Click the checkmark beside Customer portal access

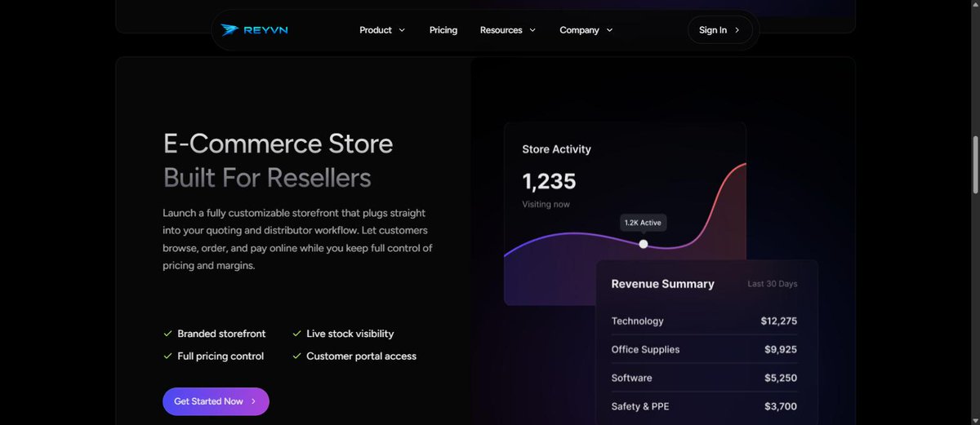tap(296, 356)
